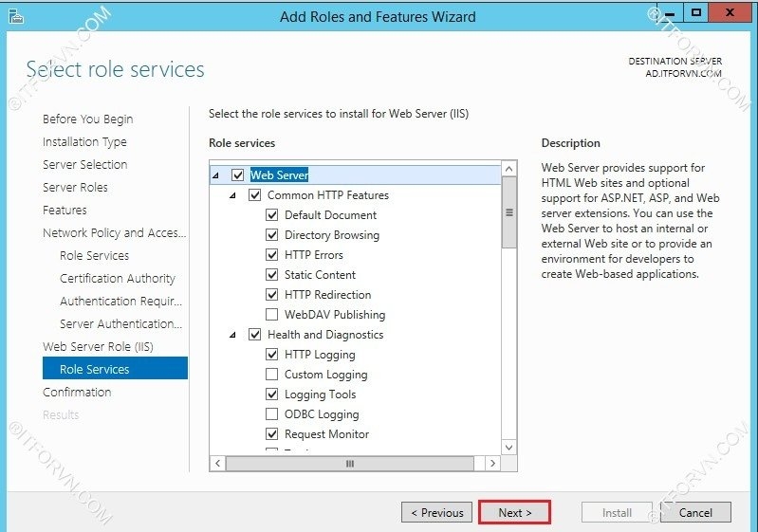This screenshot has height=532, width=758.
Task: Collapse the Common HTTP Features node
Action: point(232,195)
